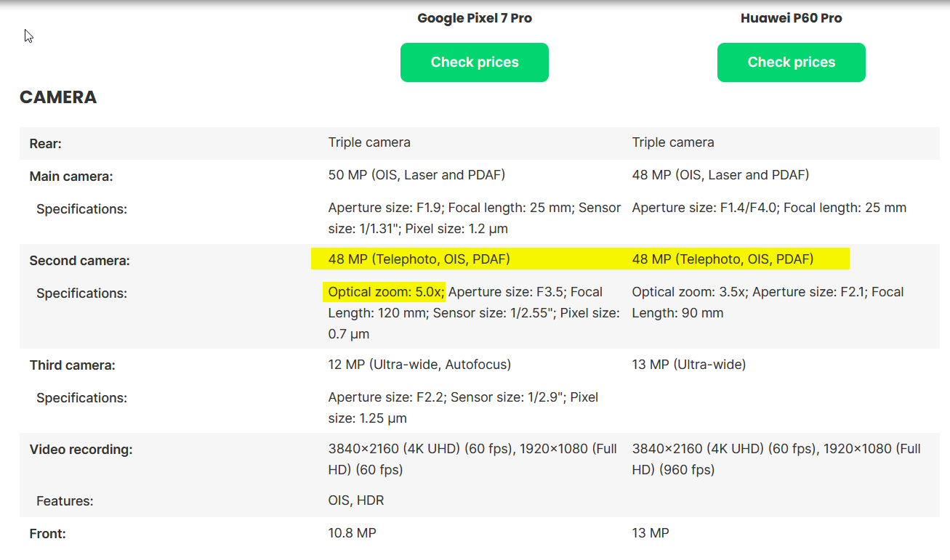Viewport: 950px width, 560px height.
Task: Select the Main camera: row label
Action: coord(71,176)
